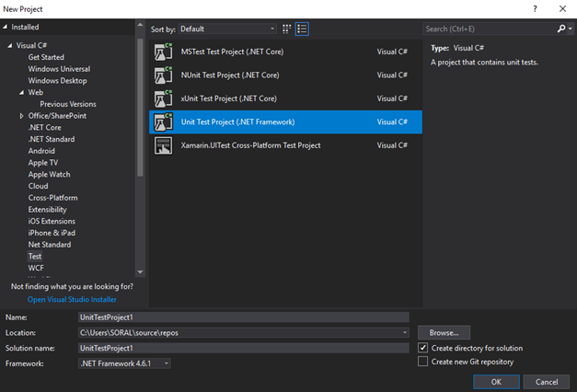This screenshot has height=392, width=577.
Task: Enable Create new Git repository checkbox
Action: coord(422,362)
